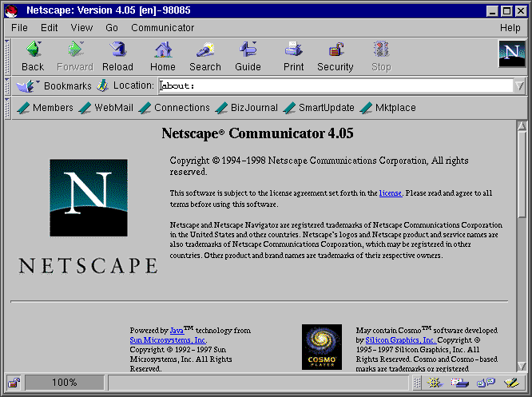This screenshot has width=532, height=397.
Task: Open the Silicon Graphics, Inc. link
Action: (400, 340)
